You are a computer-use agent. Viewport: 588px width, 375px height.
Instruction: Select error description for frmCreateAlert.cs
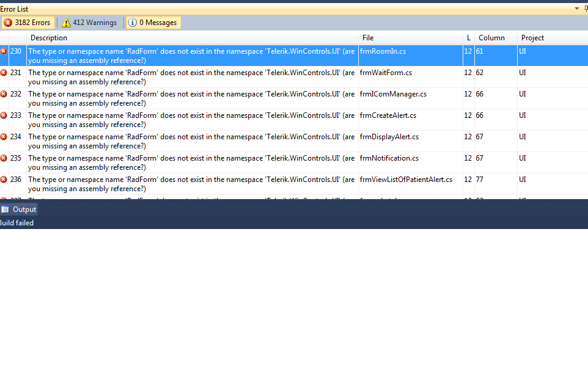pyautogui.click(x=191, y=120)
